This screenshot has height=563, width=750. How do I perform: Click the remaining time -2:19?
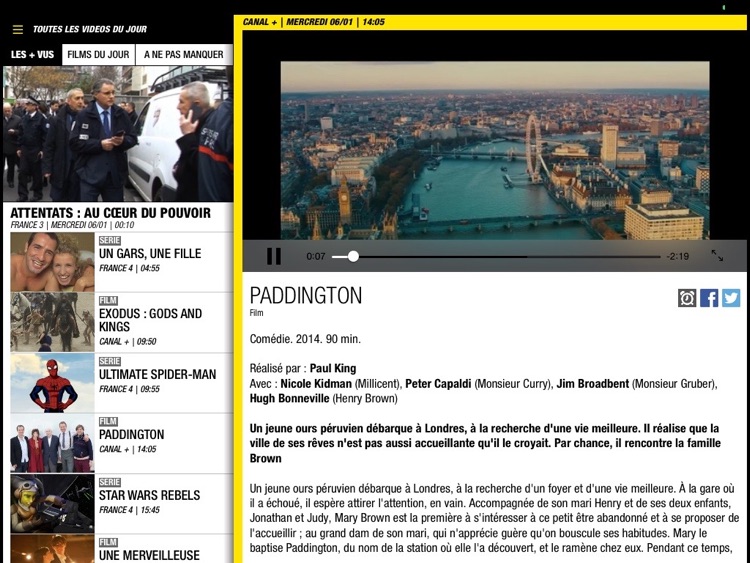click(x=678, y=256)
